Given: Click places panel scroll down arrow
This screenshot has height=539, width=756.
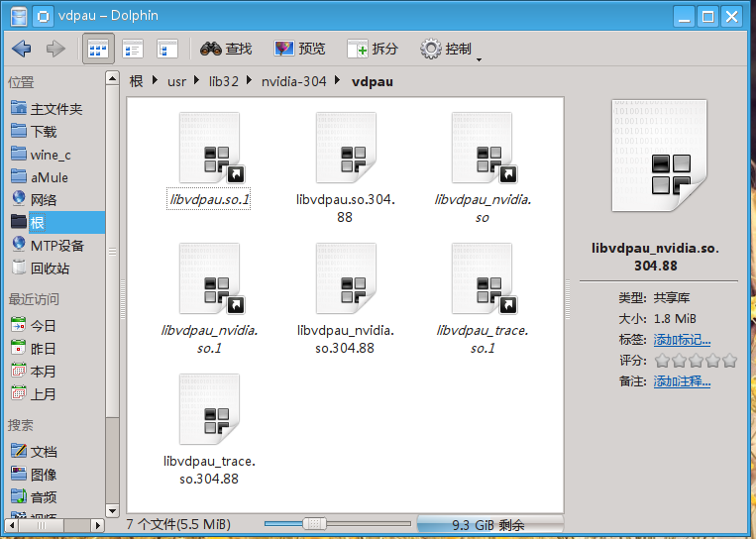Looking at the screenshot, I should pos(112,510).
